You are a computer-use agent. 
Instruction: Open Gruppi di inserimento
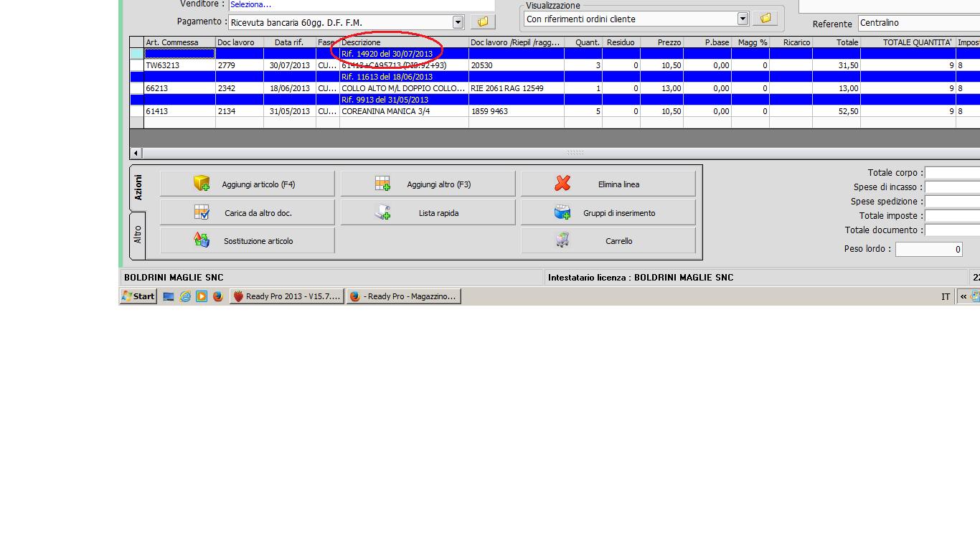click(x=608, y=213)
